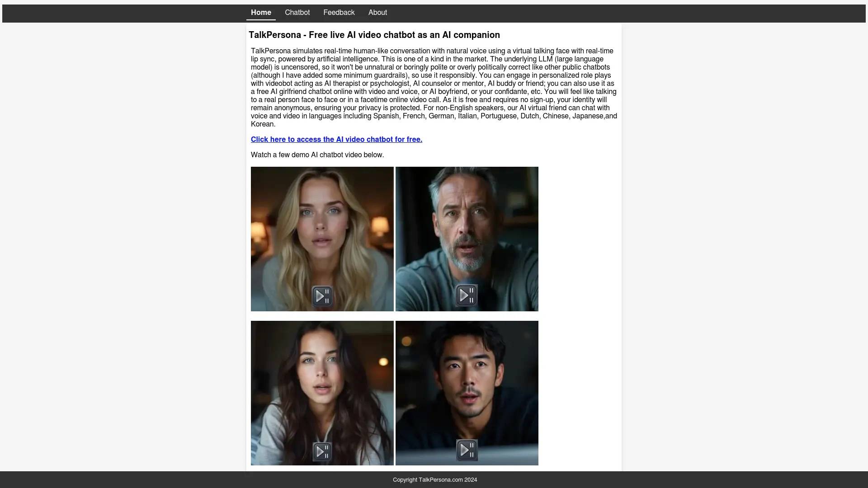Go to the Chatbot page

(297, 13)
